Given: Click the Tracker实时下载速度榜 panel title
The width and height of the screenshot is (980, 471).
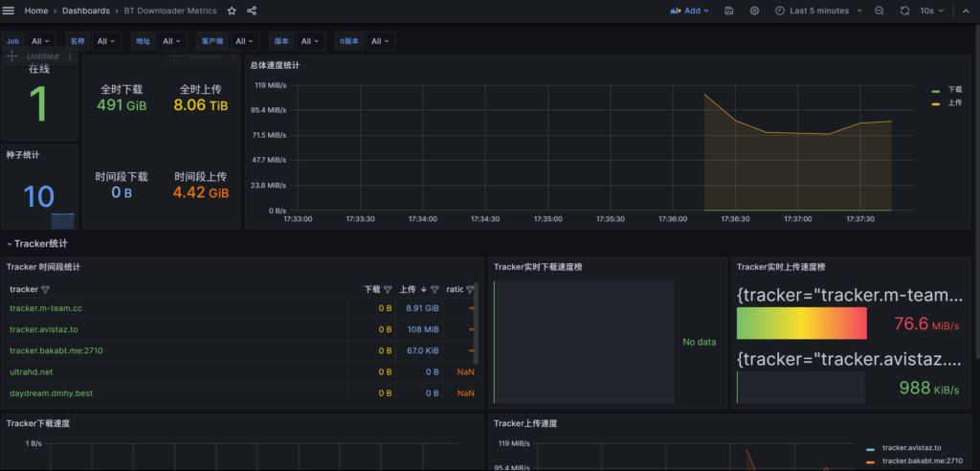Looking at the screenshot, I should tap(538, 267).
